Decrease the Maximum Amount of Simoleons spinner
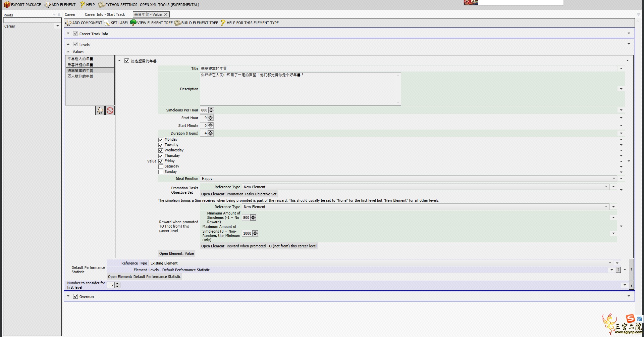 (x=255, y=235)
